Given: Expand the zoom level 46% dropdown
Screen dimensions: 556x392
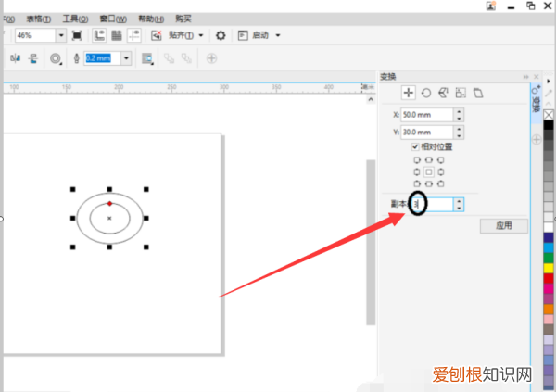Looking at the screenshot, I should pyautogui.click(x=61, y=35).
